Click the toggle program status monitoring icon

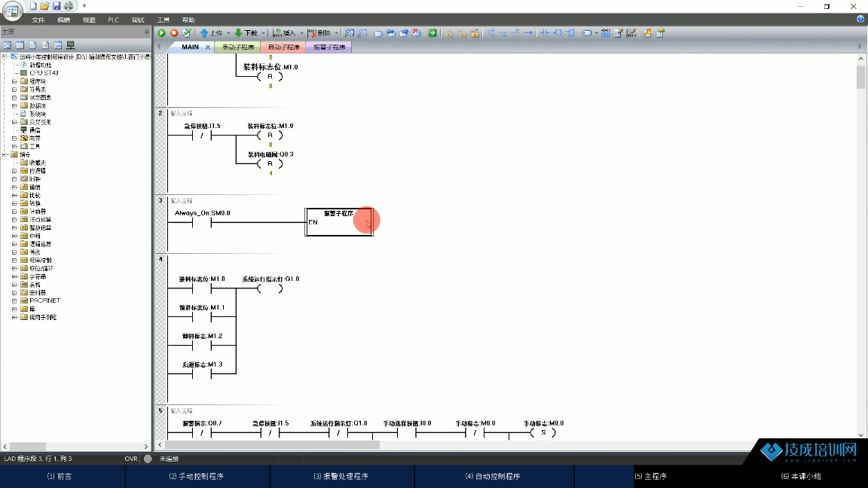[350, 33]
